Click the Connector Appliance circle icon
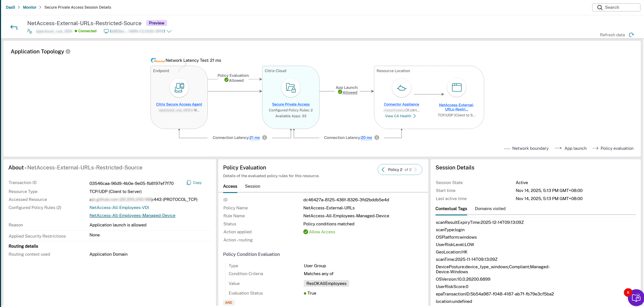The height and width of the screenshot is (307, 644). coord(402,88)
